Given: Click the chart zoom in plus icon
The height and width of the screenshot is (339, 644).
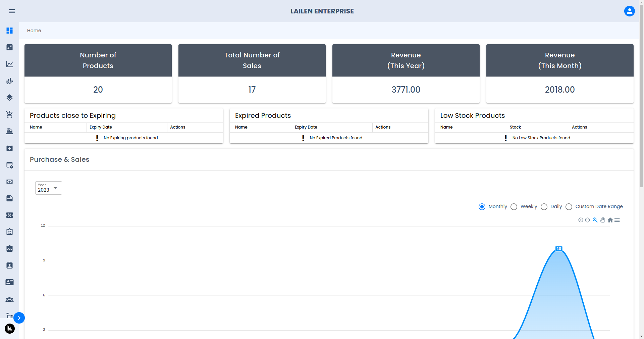Looking at the screenshot, I should [x=581, y=220].
